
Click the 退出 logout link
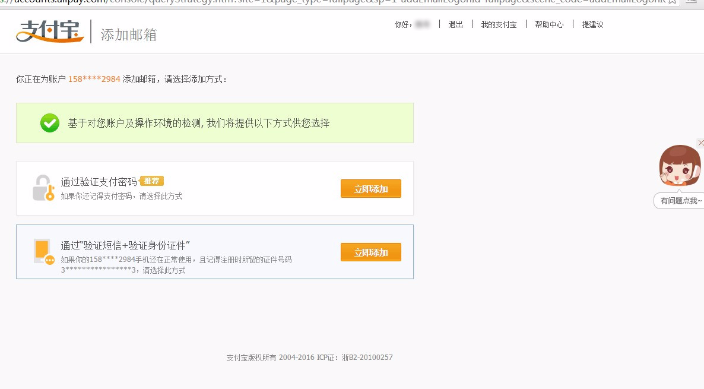coord(455,24)
